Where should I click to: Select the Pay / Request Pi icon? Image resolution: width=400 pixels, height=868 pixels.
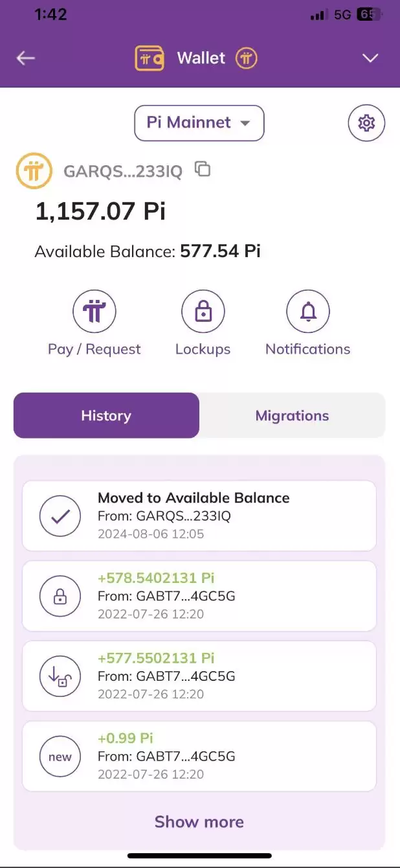point(94,311)
